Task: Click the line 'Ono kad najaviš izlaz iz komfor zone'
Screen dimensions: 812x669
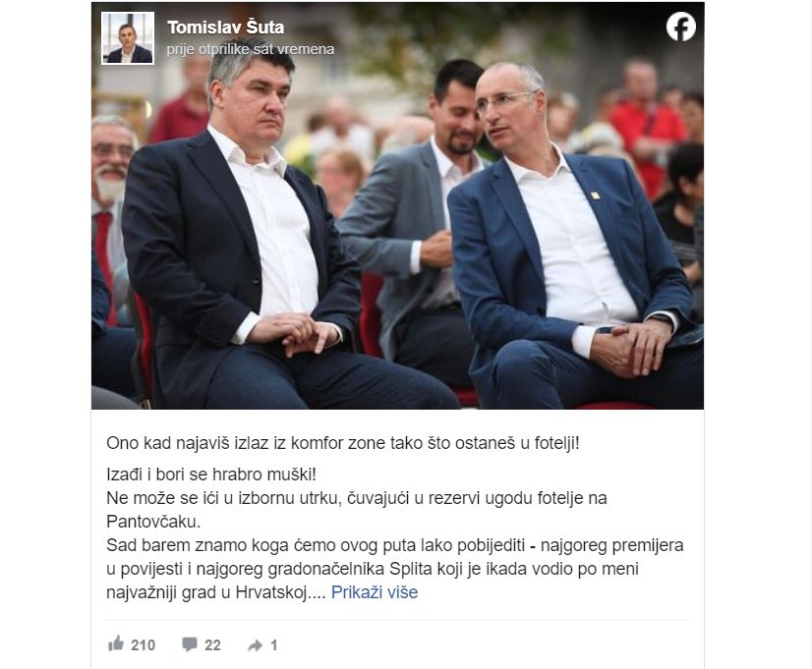Action: pos(343,443)
